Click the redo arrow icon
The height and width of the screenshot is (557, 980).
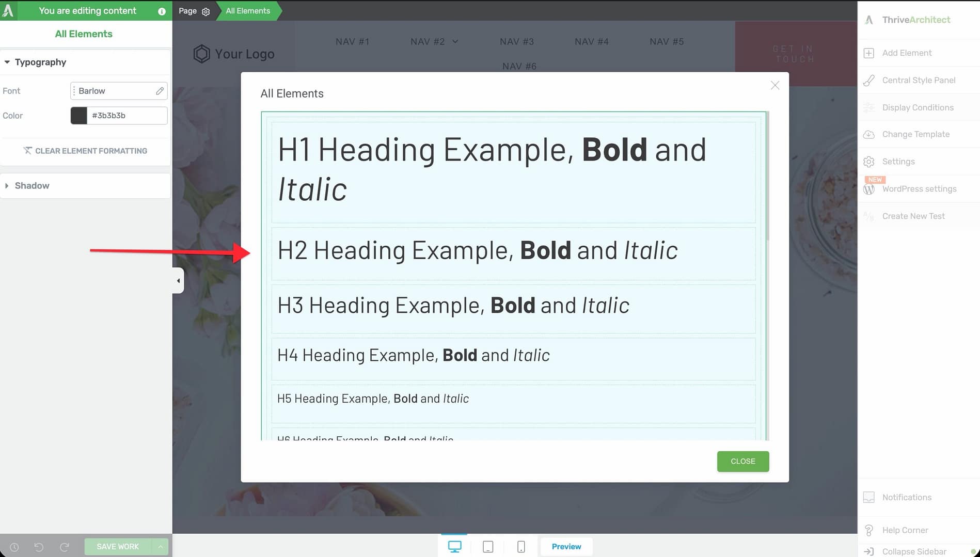65,547
